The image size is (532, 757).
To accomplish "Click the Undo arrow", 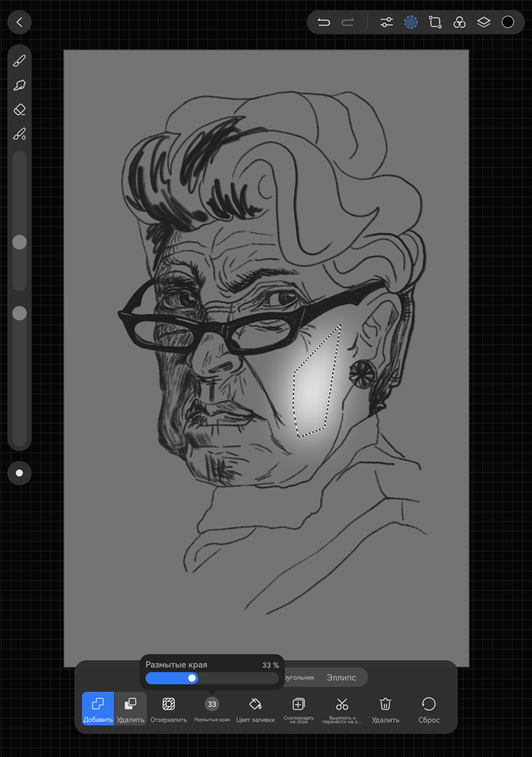I will click(x=324, y=22).
